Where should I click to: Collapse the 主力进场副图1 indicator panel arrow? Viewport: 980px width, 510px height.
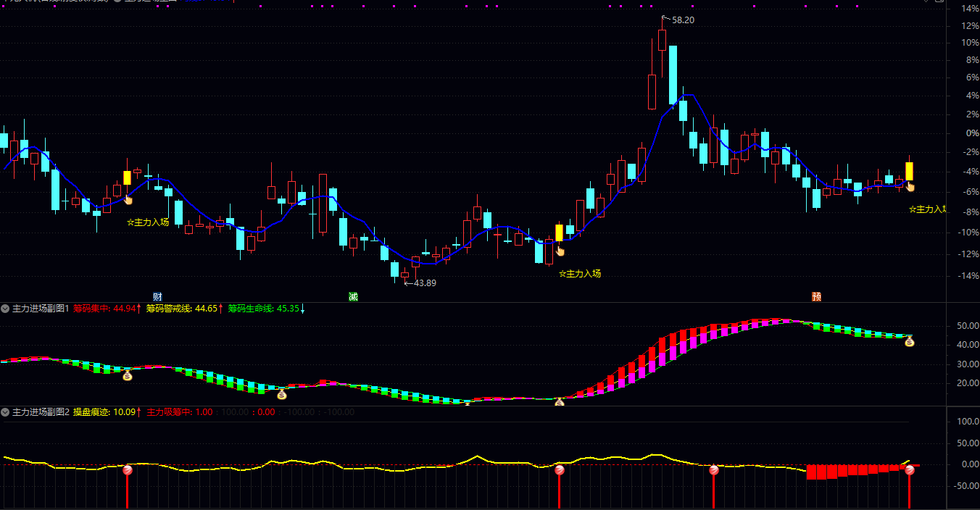click(x=5, y=309)
